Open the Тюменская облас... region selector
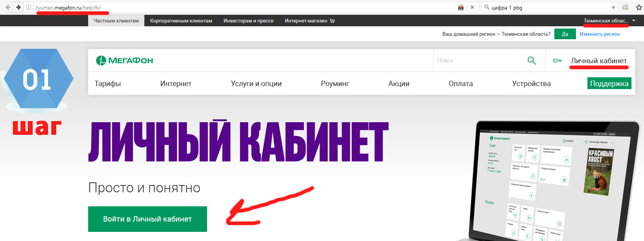644x241 pixels. (x=606, y=21)
